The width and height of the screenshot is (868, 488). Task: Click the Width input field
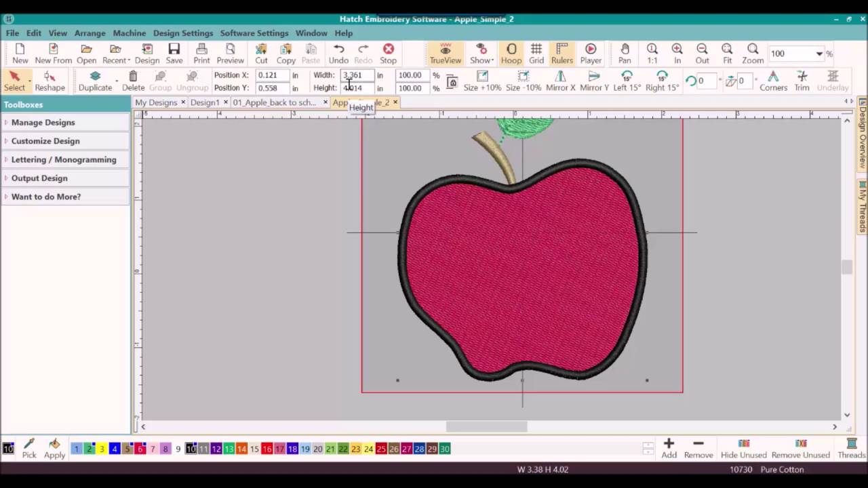[x=357, y=75]
